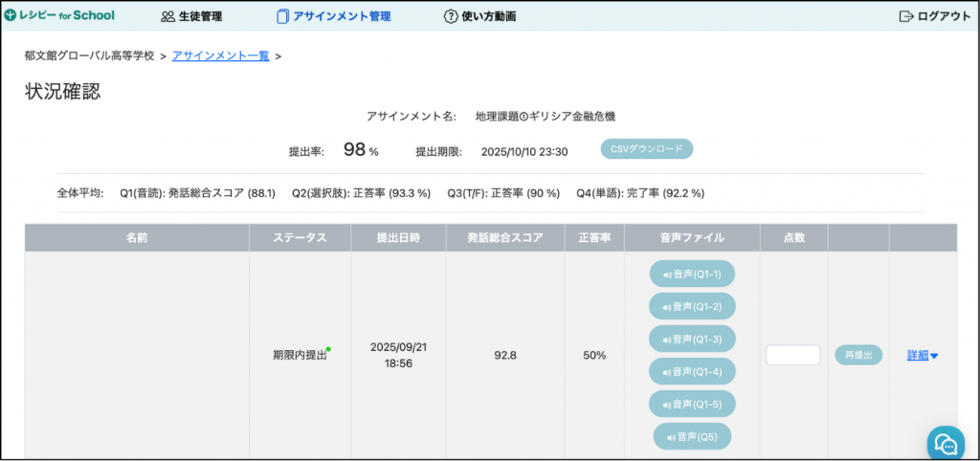Play 音声(Q1-5) audio file
The image size is (980, 461).
[x=692, y=404]
